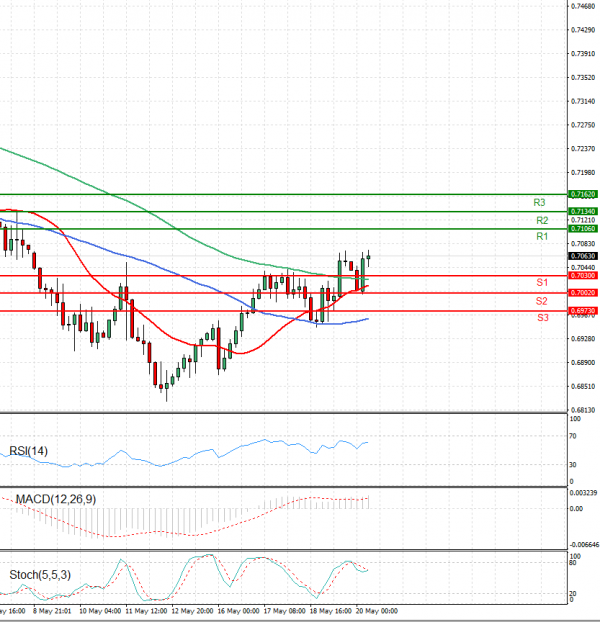The image size is (600, 622).
Task: Select the 0.71060 price tag
Action: (x=583, y=228)
